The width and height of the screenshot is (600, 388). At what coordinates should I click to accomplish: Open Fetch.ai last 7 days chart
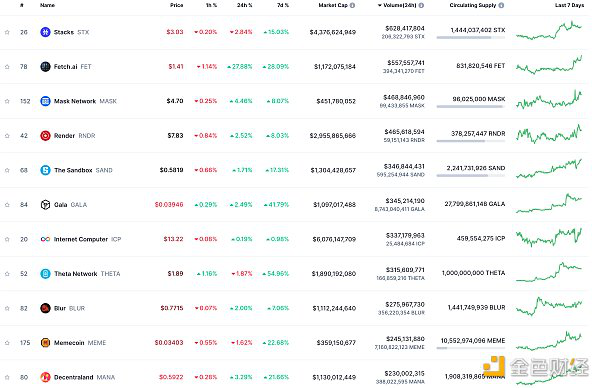(x=549, y=65)
